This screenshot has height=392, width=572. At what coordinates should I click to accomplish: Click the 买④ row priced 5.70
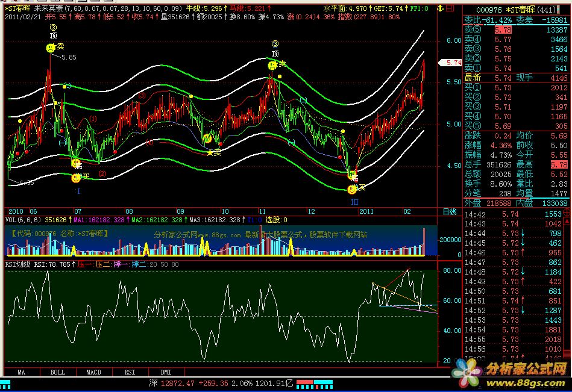click(516, 117)
